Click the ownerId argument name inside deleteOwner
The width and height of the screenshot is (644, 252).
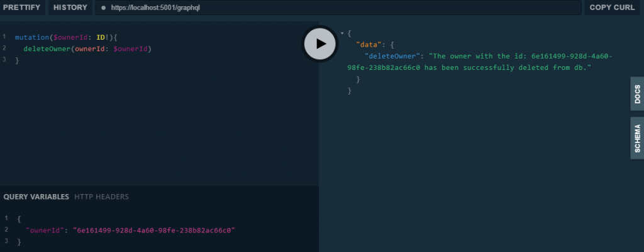pyautogui.click(x=91, y=49)
